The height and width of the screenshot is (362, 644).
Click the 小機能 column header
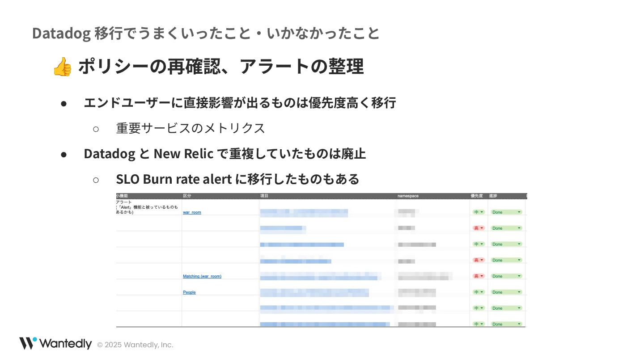coord(122,196)
